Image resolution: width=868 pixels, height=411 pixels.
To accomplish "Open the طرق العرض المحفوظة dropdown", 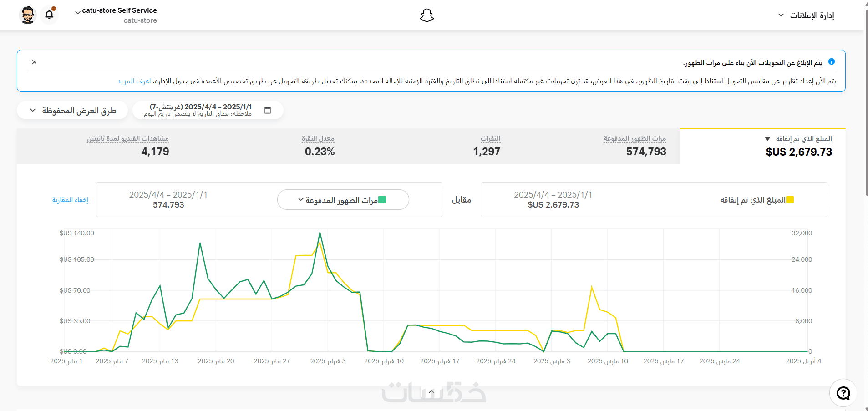I will [x=72, y=111].
